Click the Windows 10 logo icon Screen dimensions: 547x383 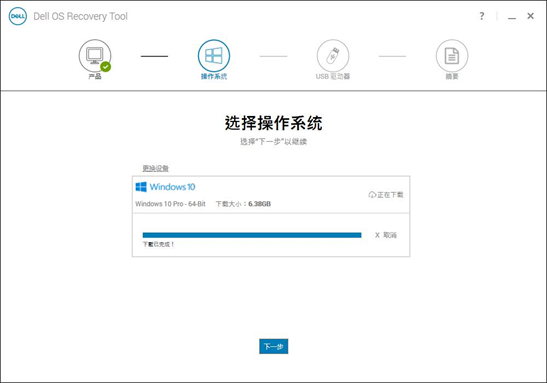click(141, 187)
